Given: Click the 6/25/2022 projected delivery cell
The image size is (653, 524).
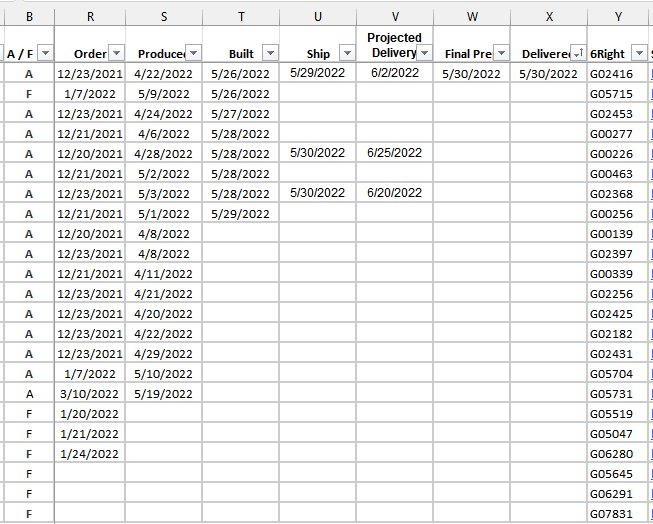Looking at the screenshot, I should [x=394, y=153].
